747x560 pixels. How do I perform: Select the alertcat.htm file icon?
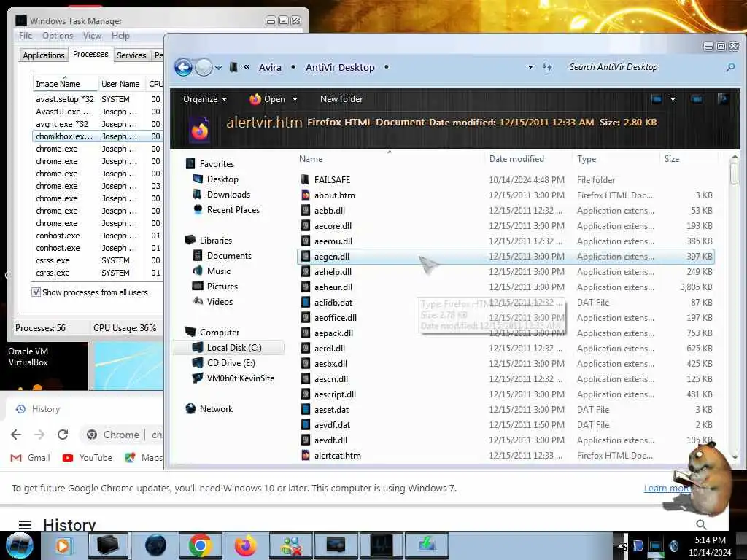click(x=306, y=455)
